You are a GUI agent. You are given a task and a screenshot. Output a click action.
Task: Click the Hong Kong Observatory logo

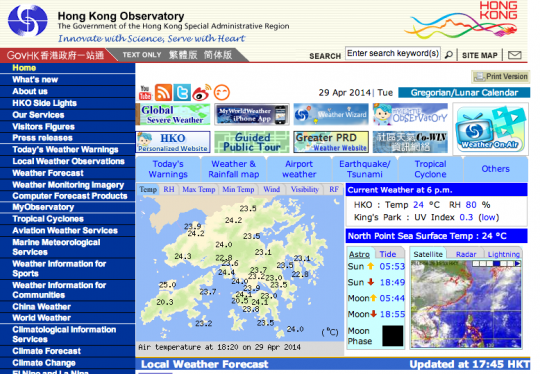28,21
